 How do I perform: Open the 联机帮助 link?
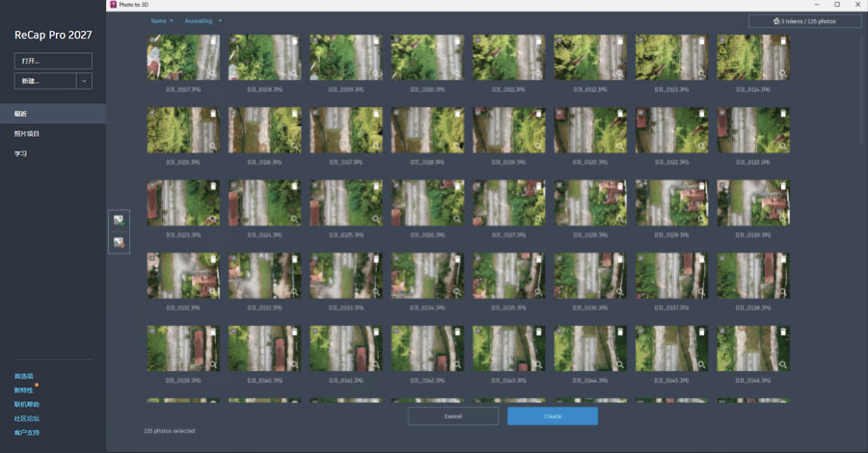pyautogui.click(x=27, y=404)
